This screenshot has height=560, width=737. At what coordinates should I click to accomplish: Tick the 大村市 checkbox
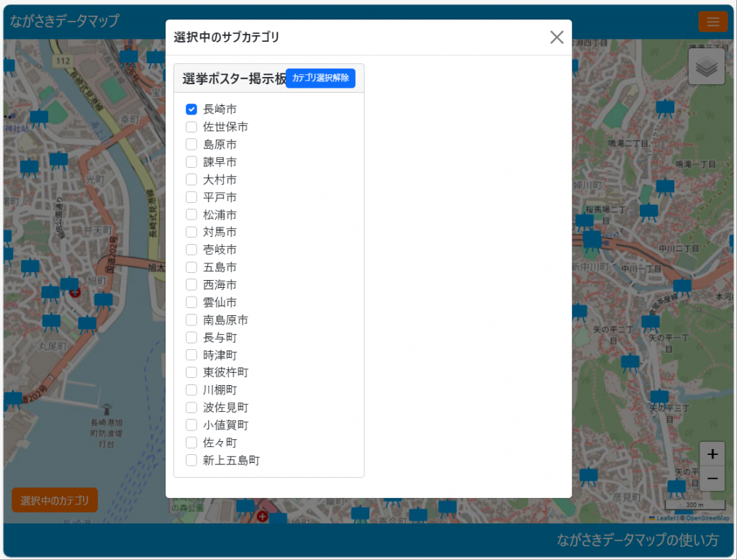(191, 180)
